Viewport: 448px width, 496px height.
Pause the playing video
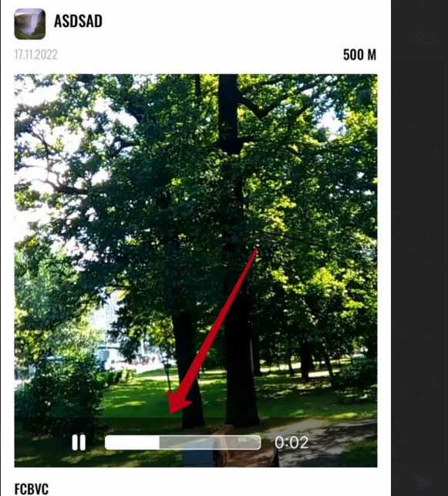(x=79, y=442)
